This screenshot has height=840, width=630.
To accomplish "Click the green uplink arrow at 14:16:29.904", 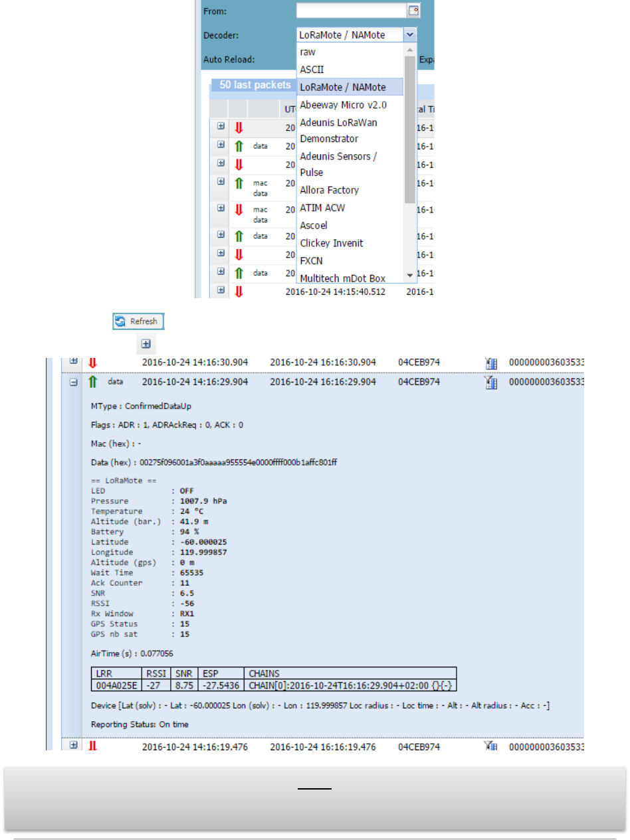I will [x=93, y=382].
